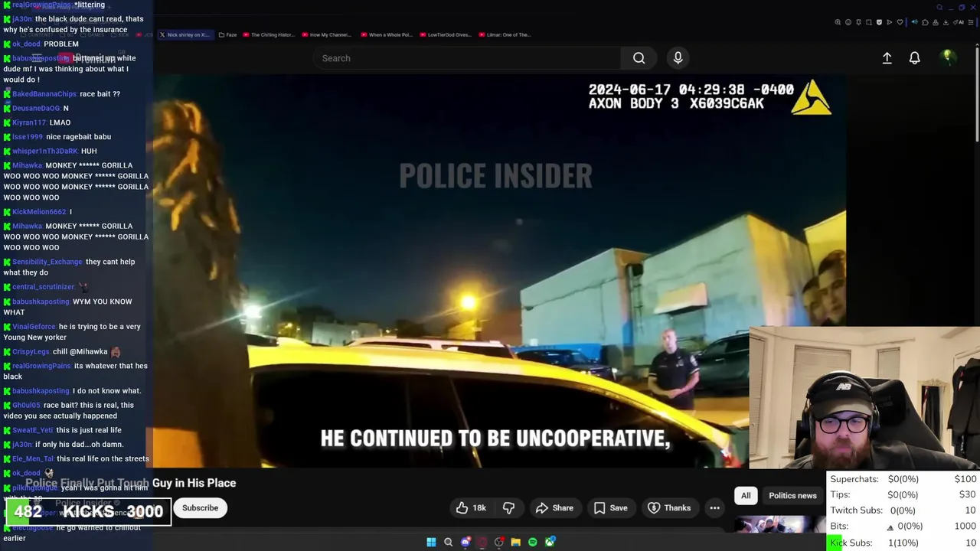This screenshot has width=980, height=551.
Task: Click the extensions cube icon in browser toolbar
Action: coord(925,22)
